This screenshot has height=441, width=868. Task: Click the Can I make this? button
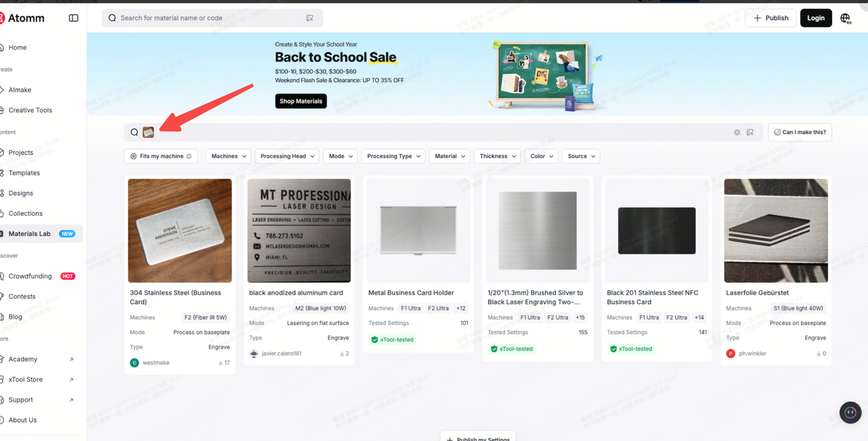pyautogui.click(x=800, y=132)
